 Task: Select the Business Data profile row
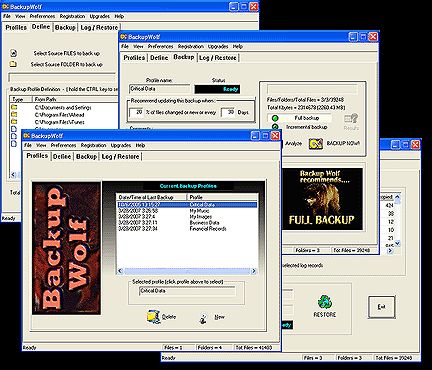click(x=187, y=223)
